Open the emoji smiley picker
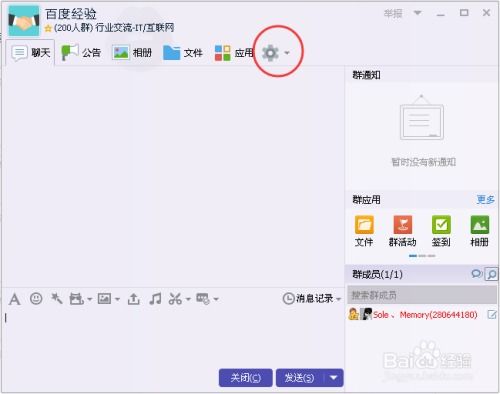This screenshot has height=394, width=500. pyautogui.click(x=36, y=298)
